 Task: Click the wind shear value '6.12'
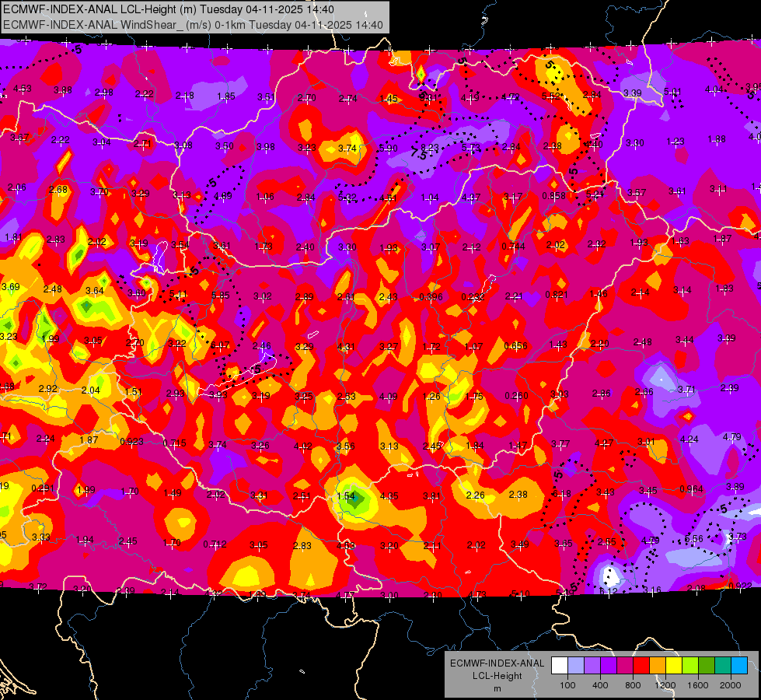[609, 591]
